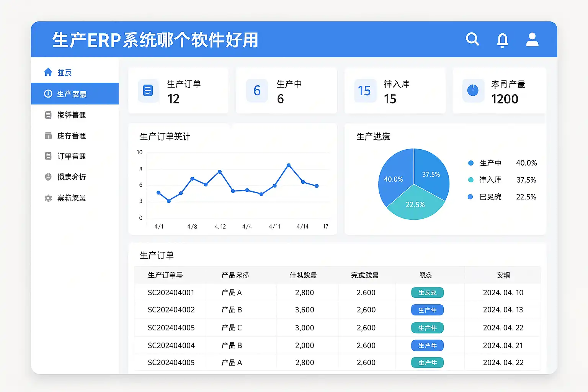Click the 生产中 blue legend dot

click(x=471, y=163)
